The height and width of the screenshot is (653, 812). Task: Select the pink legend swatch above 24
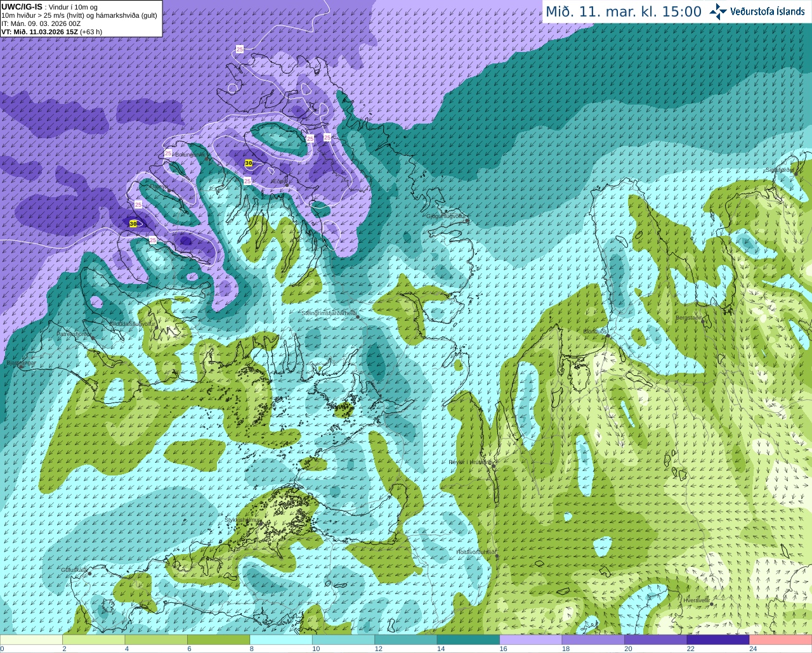pos(780,640)
